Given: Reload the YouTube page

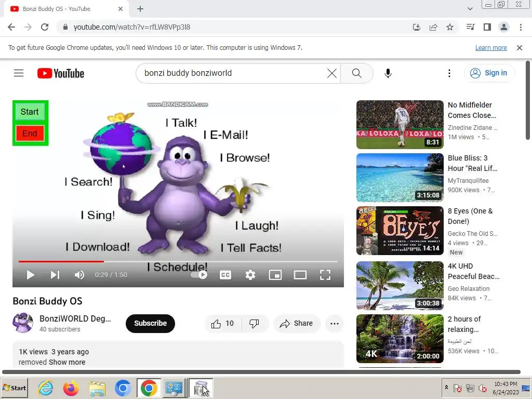Looking at the screenshot, I should [45, 27].
